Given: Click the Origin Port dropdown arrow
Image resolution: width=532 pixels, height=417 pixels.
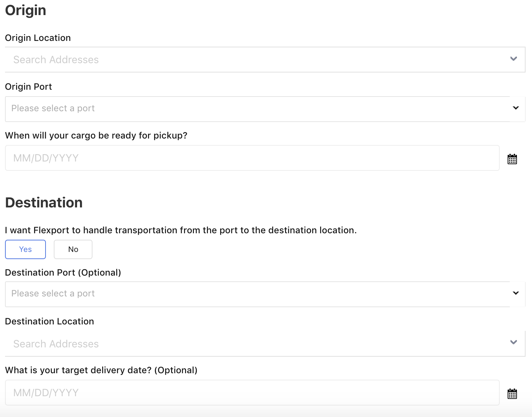Looking at the screenshot, I should click(x=516, y=108).
